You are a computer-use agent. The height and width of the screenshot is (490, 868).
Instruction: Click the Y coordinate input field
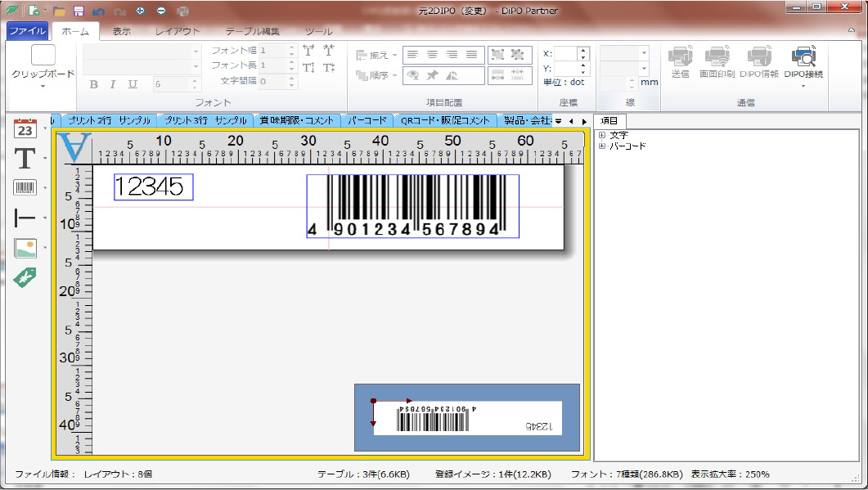[566, 69]
